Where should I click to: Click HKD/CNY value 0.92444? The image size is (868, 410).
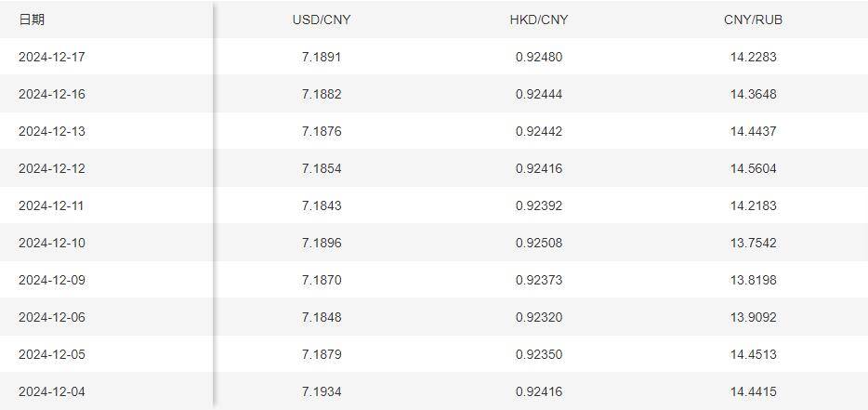(x=539, y=94)
